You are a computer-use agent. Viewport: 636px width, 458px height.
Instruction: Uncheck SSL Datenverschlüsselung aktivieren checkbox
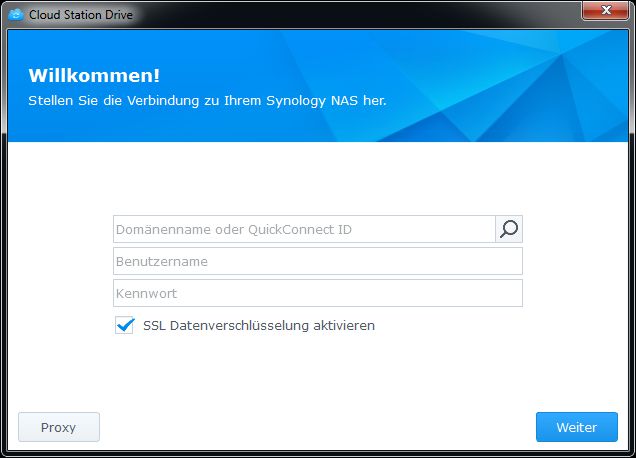(125, 325)
